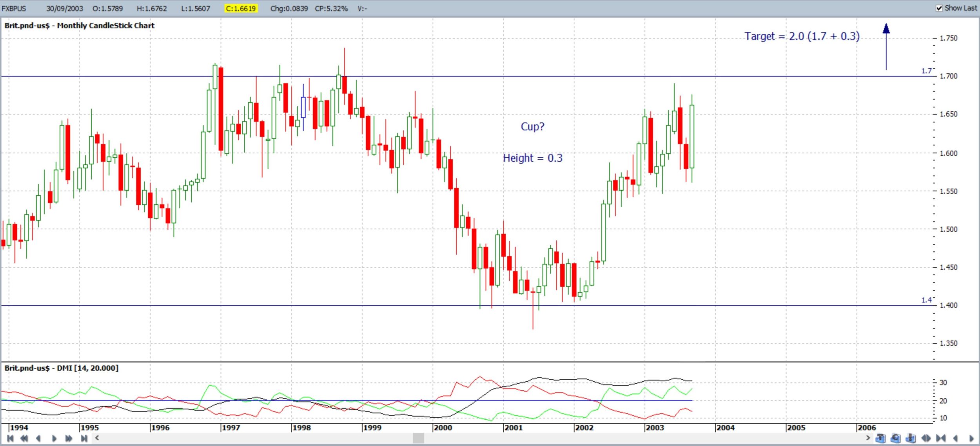980x446 pixels.
Task: Click the 1.7 horizontal line label
Action: [927, 71]
